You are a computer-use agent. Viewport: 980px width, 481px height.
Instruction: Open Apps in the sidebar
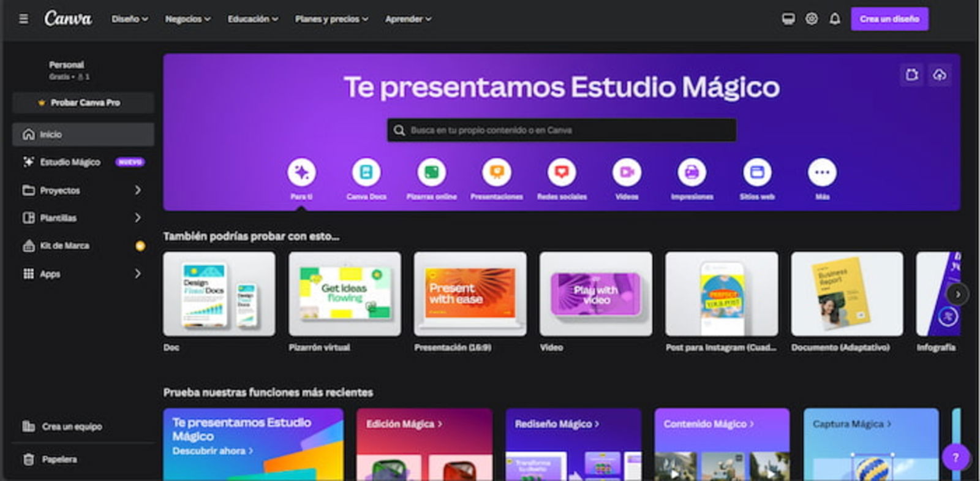(83, 273)
